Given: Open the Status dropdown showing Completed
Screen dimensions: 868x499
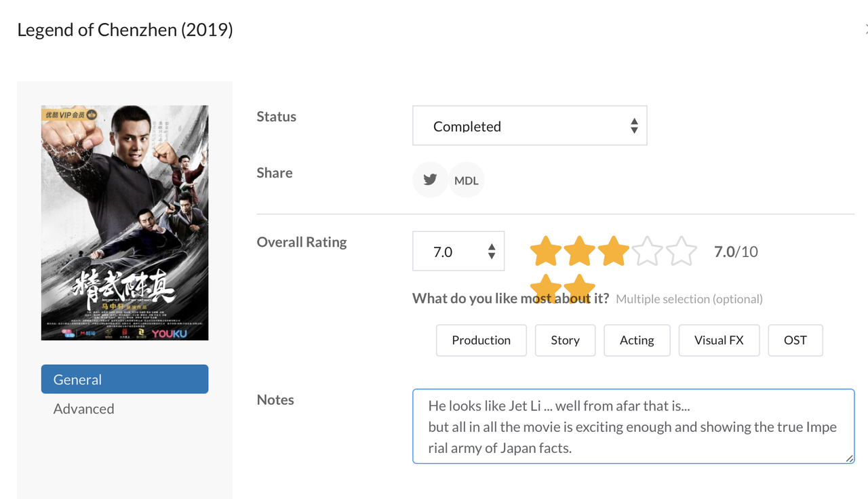Looking at the screenshot, I should click(529, 126).
